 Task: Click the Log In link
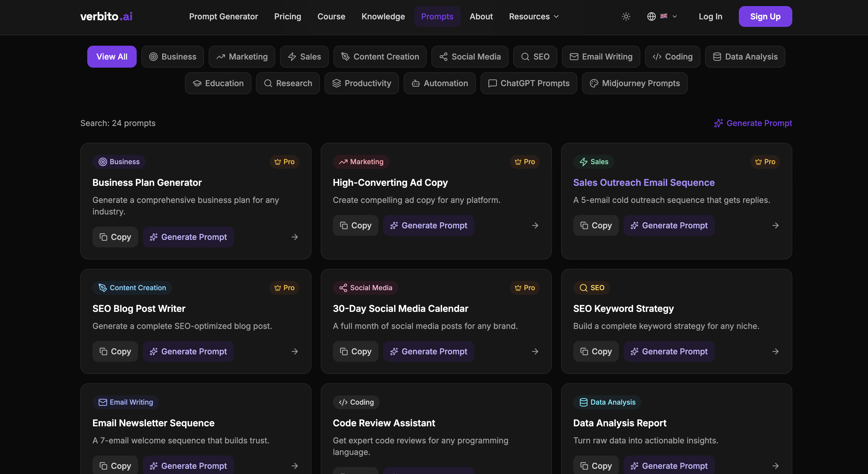(710, 16)
